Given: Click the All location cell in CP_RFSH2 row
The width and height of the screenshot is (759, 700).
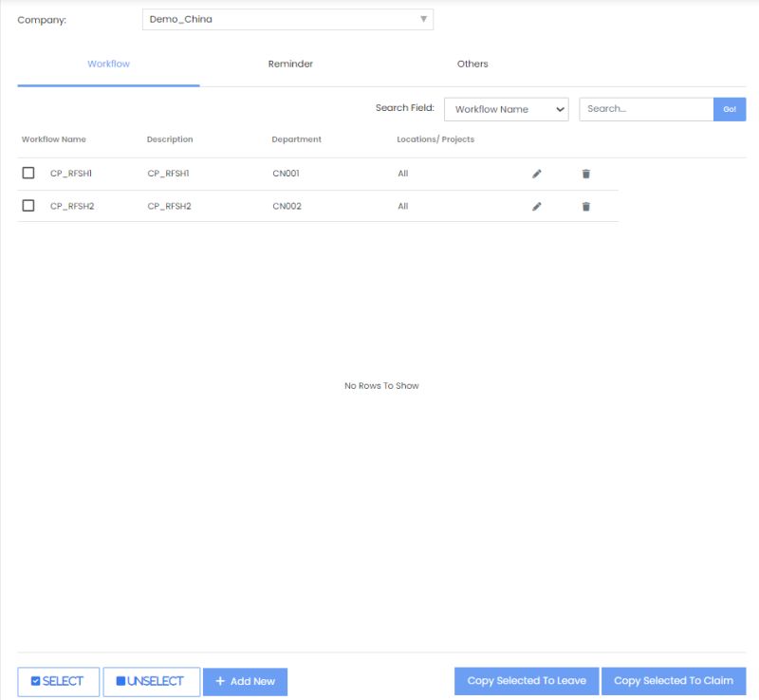Looking at the screenshot, I should coord(403,206).
